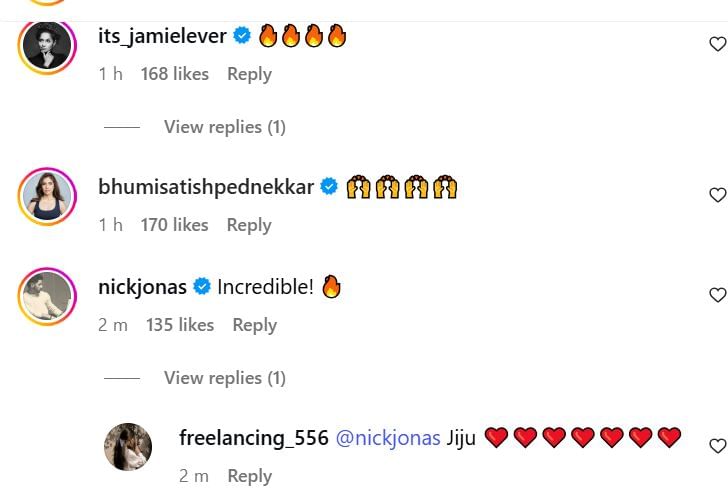Like its_jamielever's comment with the heart
Screen dimensions: 728x499
(717, 44)
